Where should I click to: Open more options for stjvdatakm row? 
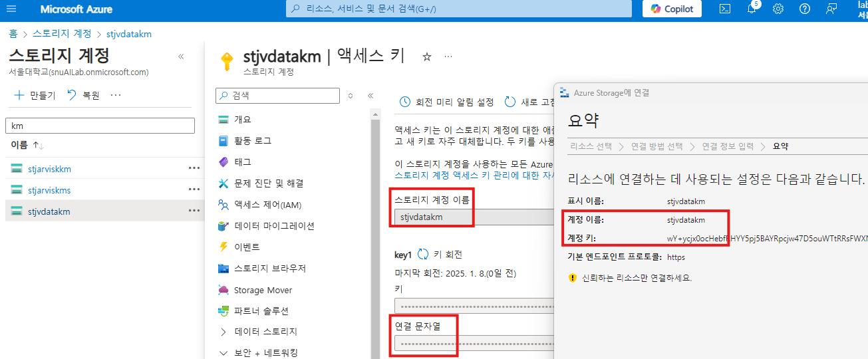click(x=194, y=211)
